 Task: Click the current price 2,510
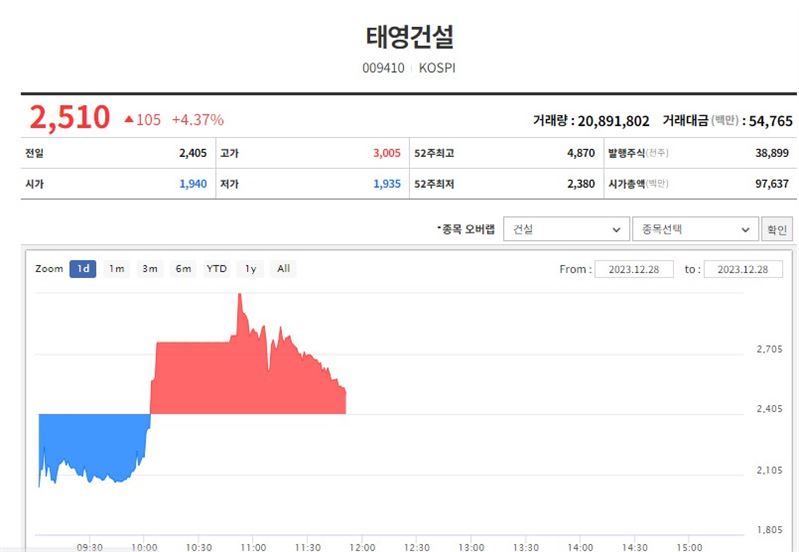[x=69, y=117]
